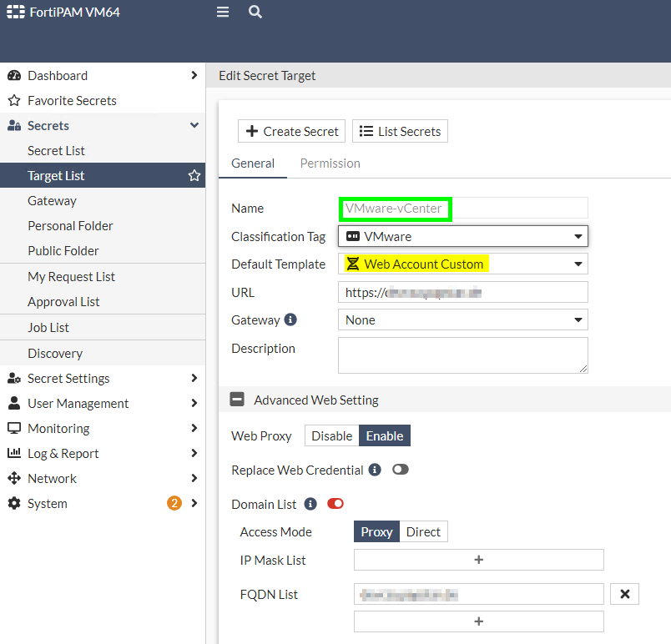Expand the User Management chevron

(x=194, y=403)
